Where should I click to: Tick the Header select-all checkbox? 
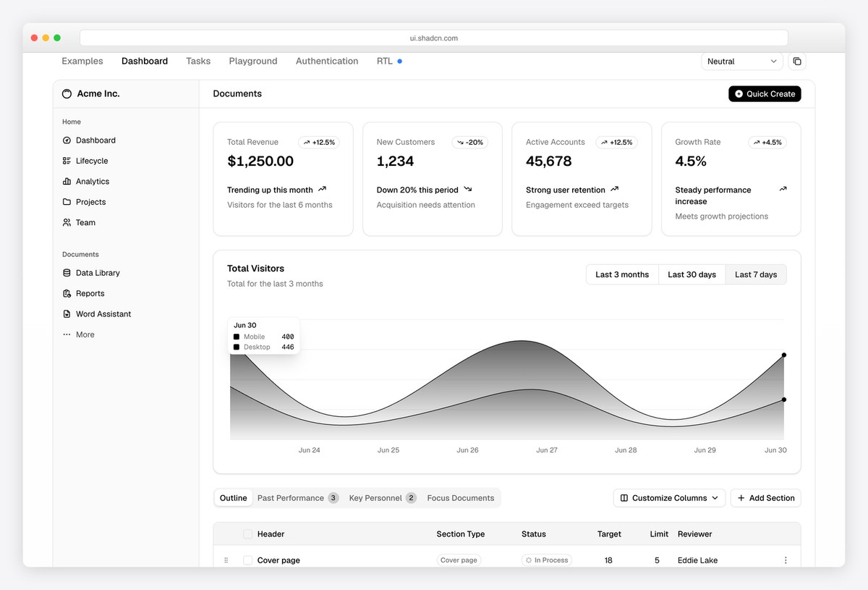pos(247,534)
